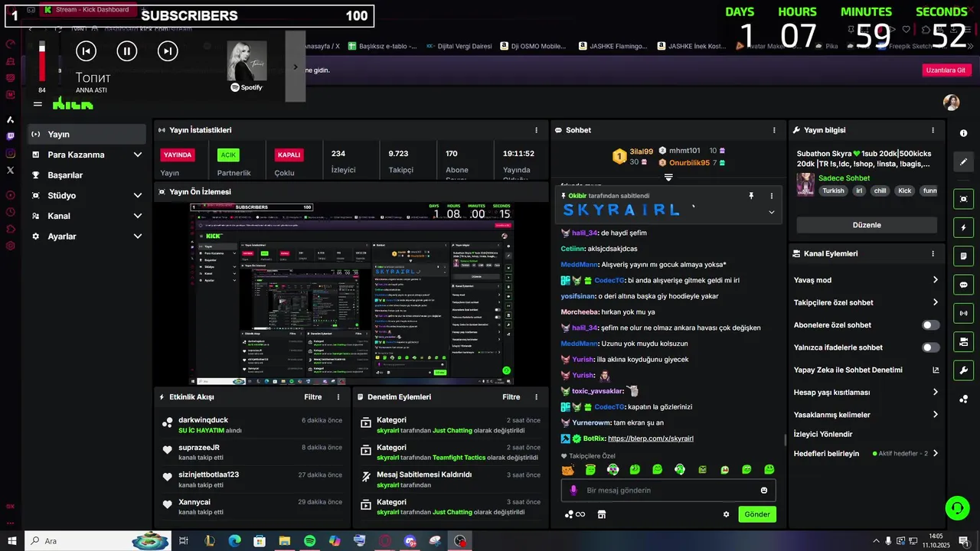980x551 pixels.
Task: Open the Etkinlik Akışı Filtre dropdown
Action: pos(312,397)
